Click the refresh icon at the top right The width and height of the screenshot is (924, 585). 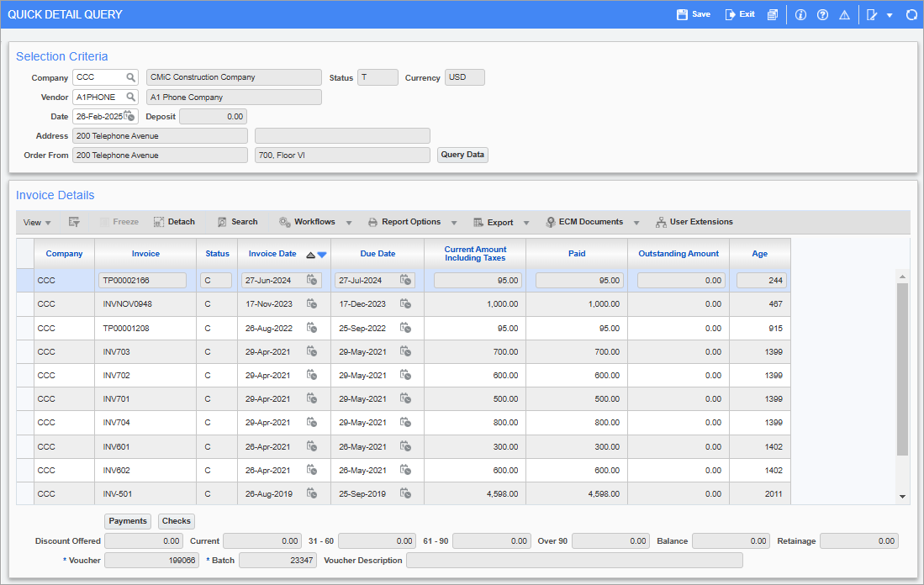pos(912,14)
